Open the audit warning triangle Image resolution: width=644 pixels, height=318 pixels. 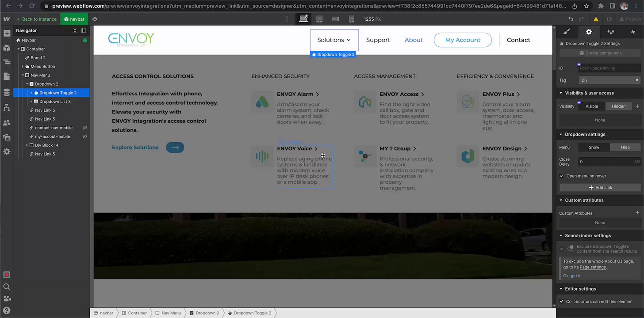(596, 19)
